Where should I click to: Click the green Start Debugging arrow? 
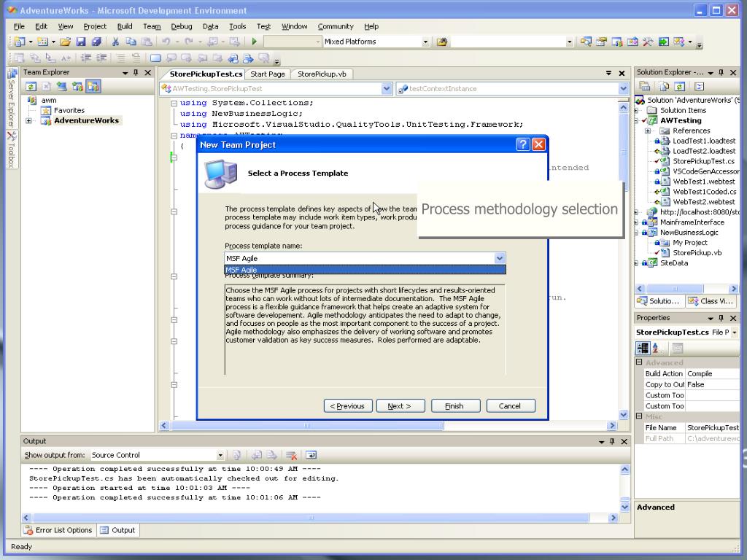255,42
